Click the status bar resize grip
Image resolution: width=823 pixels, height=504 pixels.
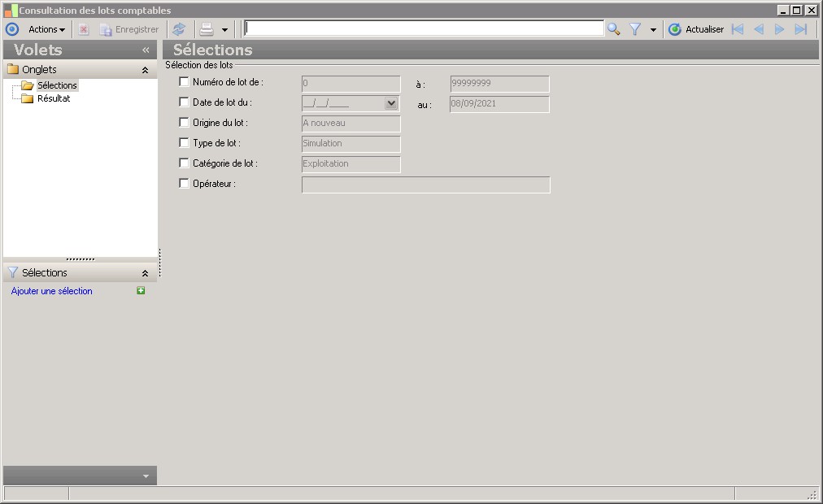click(812, 494)
